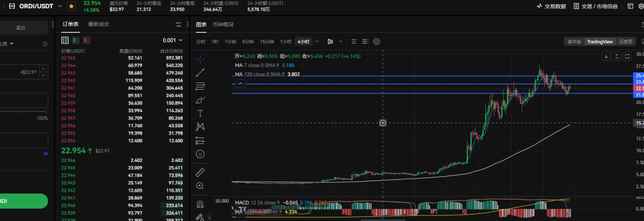Screen dimensions: 644x221
Task: Switch to the 最新成交 recent trades tab
Action: [x=98, y=24]
